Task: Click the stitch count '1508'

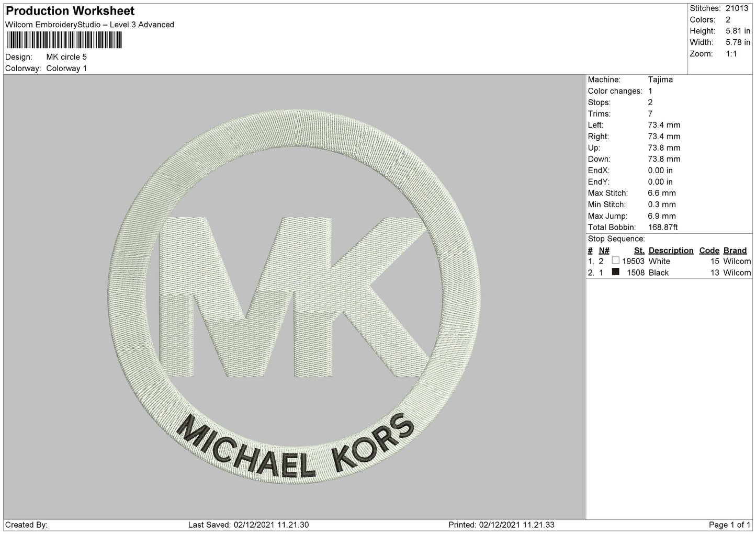Action: (636, 272)
